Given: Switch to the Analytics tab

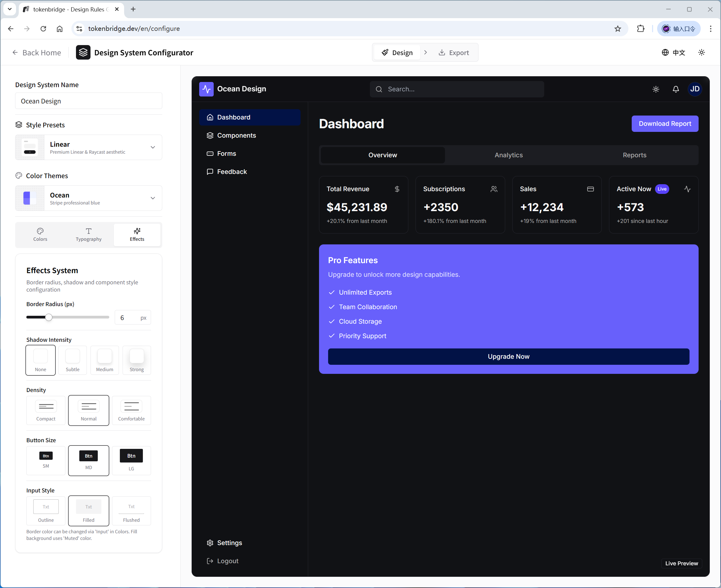Looking at the screenshot, I should pyautogui.click(x=508, y=155).
